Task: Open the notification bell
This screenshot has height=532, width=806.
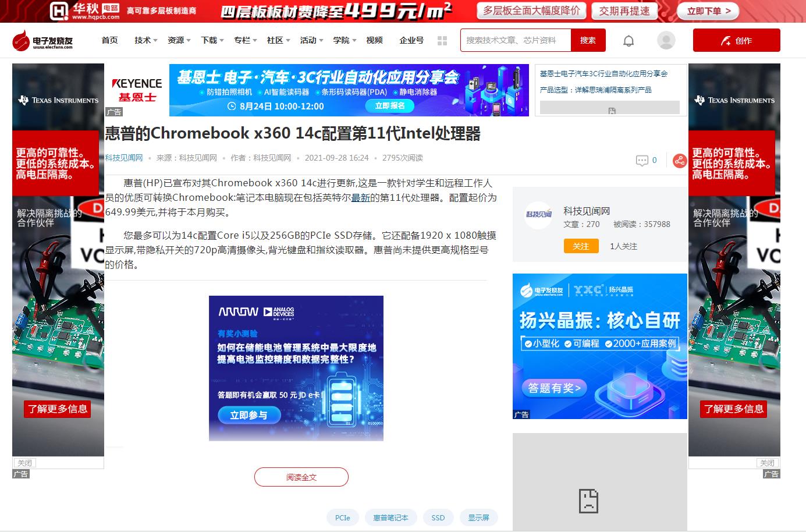Action: (x=629, y=41)
